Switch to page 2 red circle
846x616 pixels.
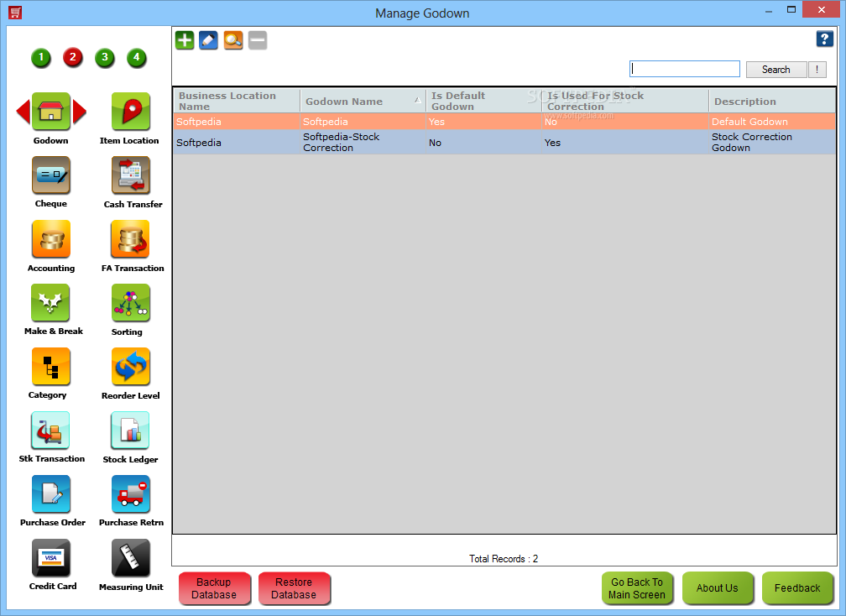(73, 57)
